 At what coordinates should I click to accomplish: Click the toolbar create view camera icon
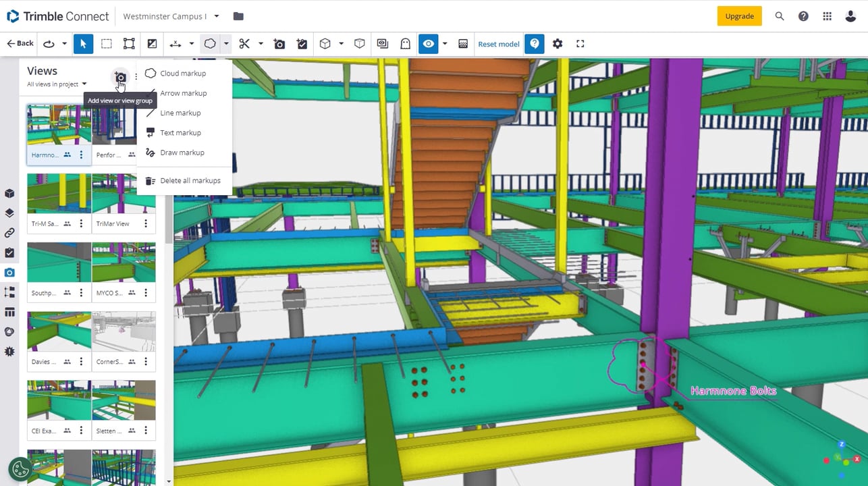(x=279, y=44)
